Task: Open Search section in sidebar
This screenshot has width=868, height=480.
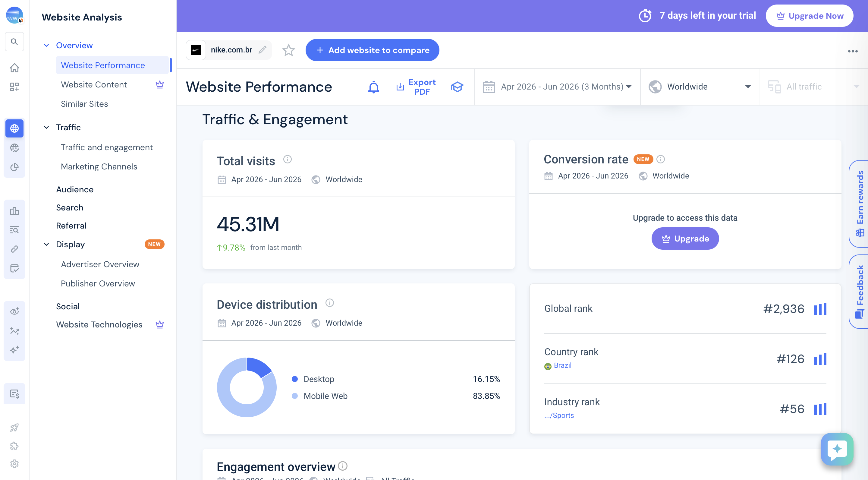Action: [69, 208]
